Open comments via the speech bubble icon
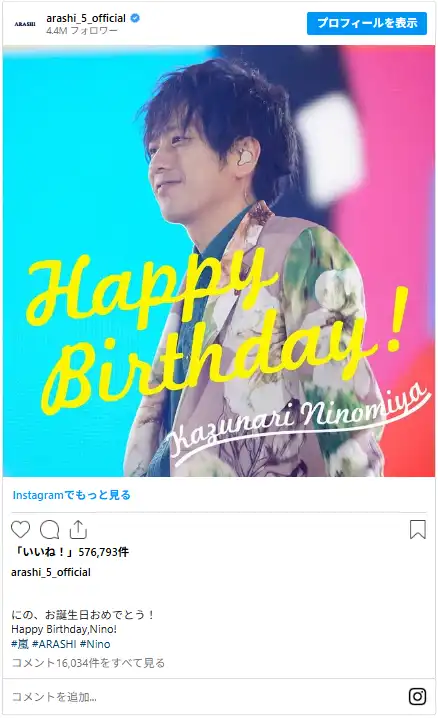Image resolution: width=438 pixels, height=718 pixels. pyautogui.click(x=49, y=530)
